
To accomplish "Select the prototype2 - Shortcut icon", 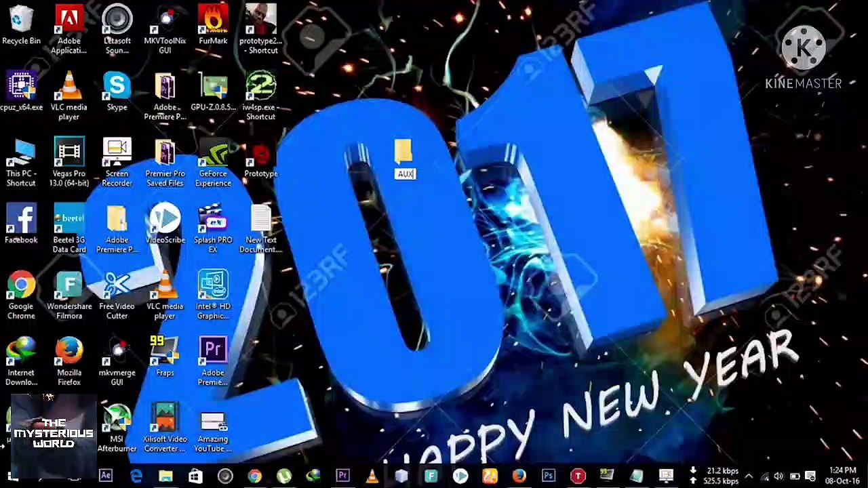I will (x=261, y=30).
